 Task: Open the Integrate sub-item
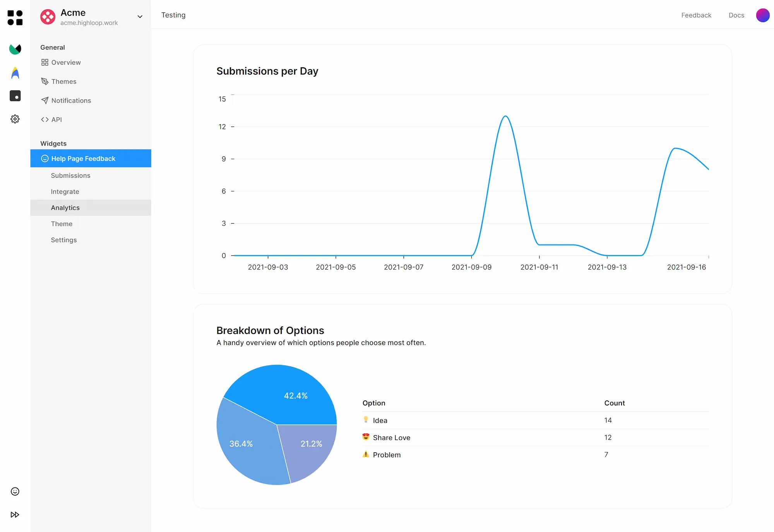pyautogui.click(x=65, y=192)
